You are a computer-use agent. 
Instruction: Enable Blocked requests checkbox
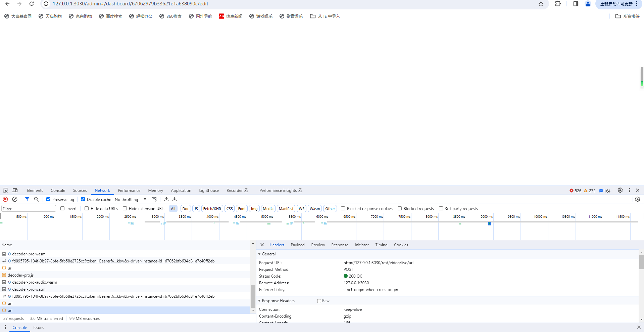[400, 208]
